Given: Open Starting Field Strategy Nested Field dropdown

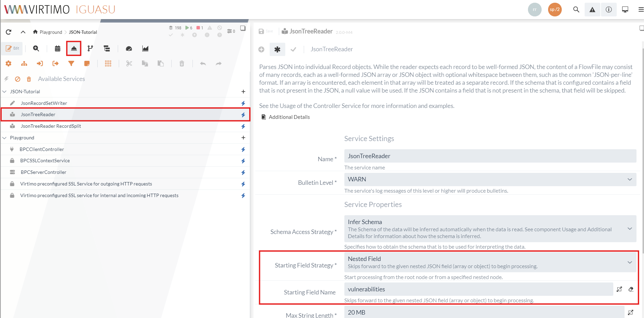Looking at the screenshot, I should tap(490, 262).
